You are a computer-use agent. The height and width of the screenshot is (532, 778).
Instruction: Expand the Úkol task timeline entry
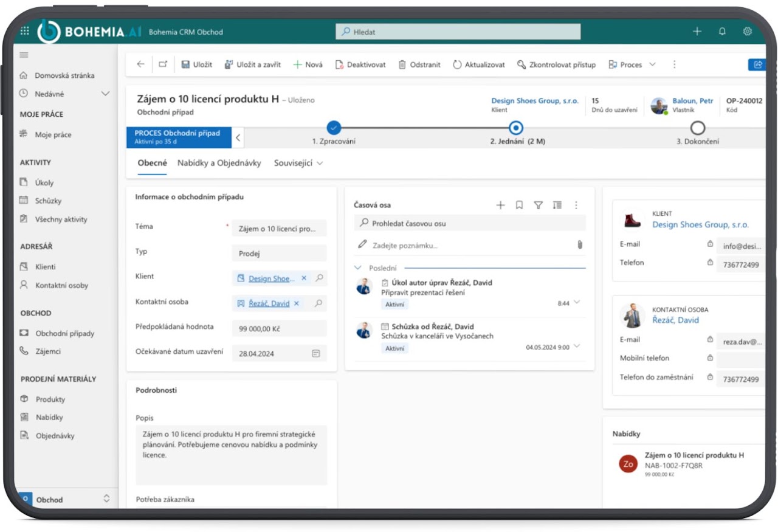pyautogui.click(x=577, y=302)
